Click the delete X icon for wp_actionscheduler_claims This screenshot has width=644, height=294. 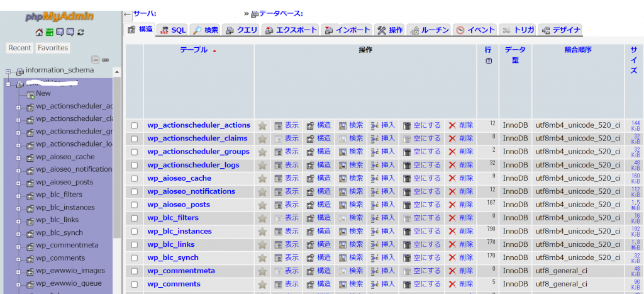click(452, 139)
